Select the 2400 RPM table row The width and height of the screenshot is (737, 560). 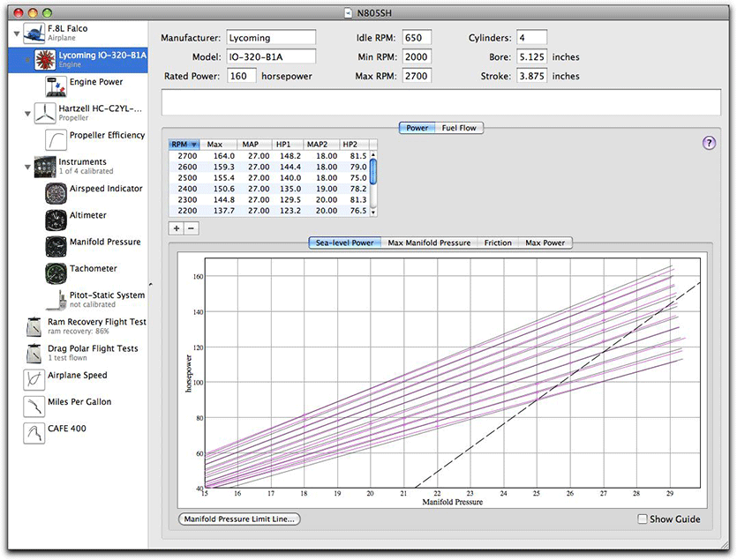click(269, 189)
